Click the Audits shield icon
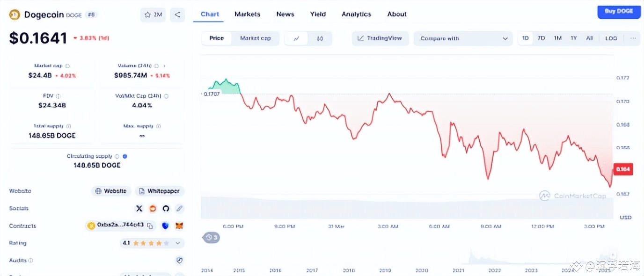644x276 pixels. click(179, 261)
